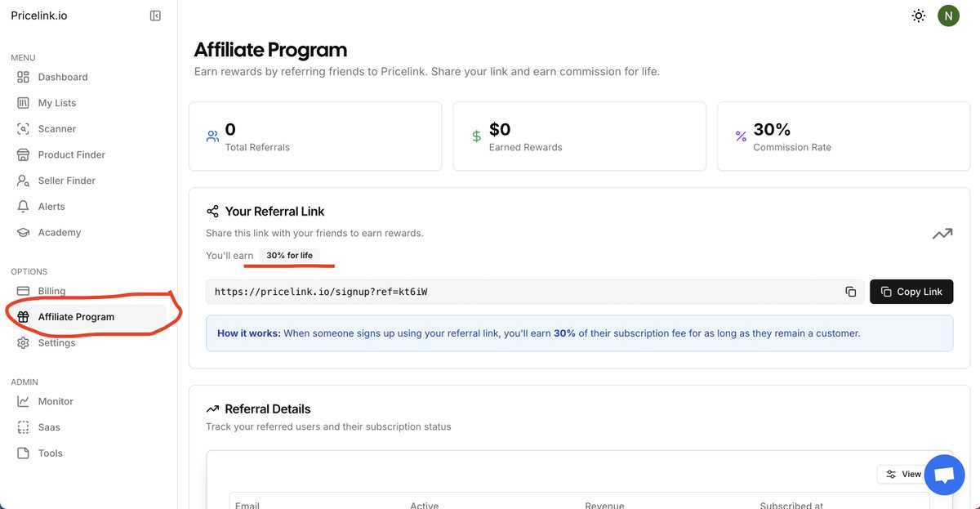Toggle the light/dark theme sun icon

tap(919, 16)
